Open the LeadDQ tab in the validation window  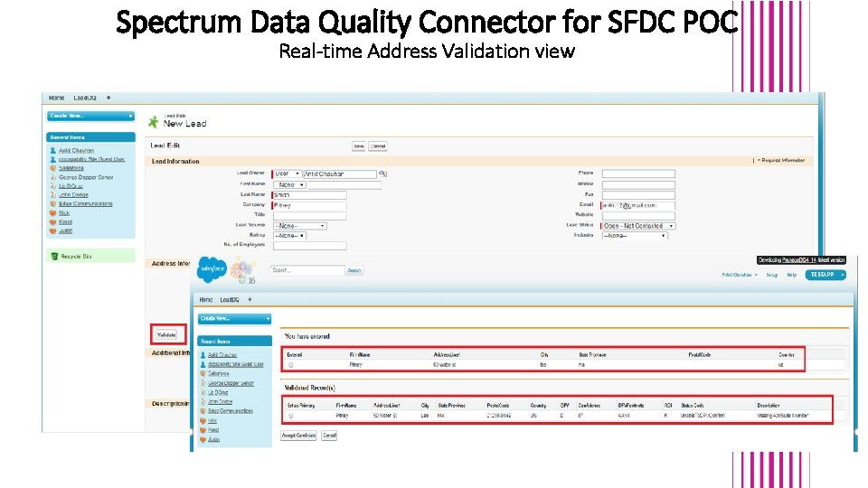tap(230, 299)
